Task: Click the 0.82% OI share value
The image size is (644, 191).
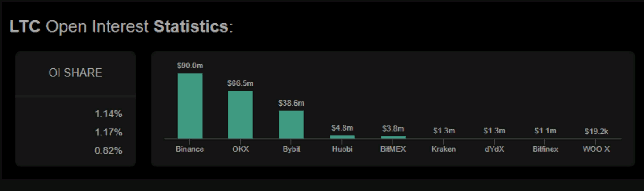Action: 109,151
